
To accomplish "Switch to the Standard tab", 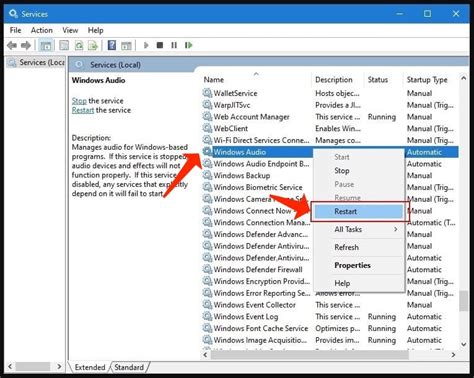I will 129,367.
